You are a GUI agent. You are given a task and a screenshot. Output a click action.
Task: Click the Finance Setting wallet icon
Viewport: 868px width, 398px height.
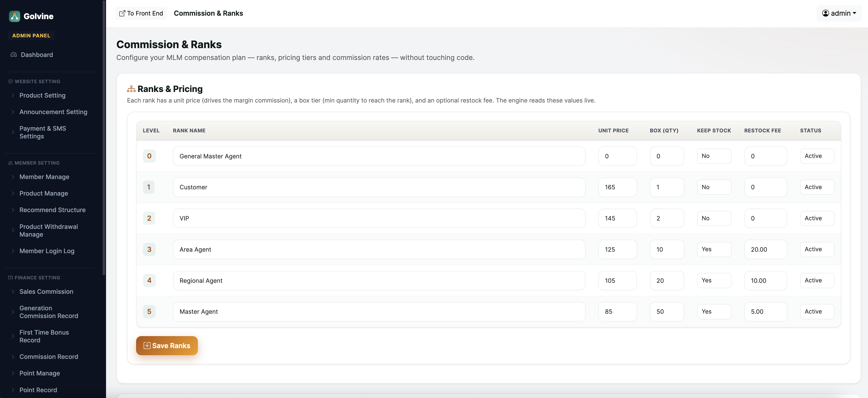click(11, 278)
